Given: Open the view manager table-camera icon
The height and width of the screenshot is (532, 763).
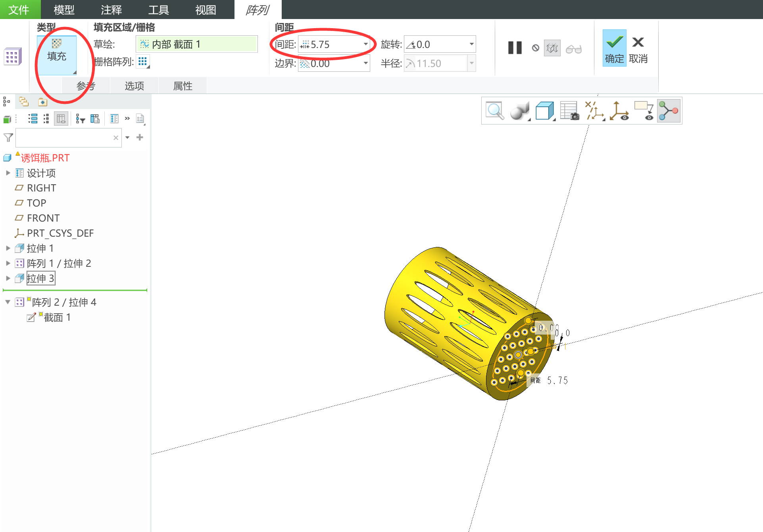Looking at the screenshot, I should [x=569, y=111].
